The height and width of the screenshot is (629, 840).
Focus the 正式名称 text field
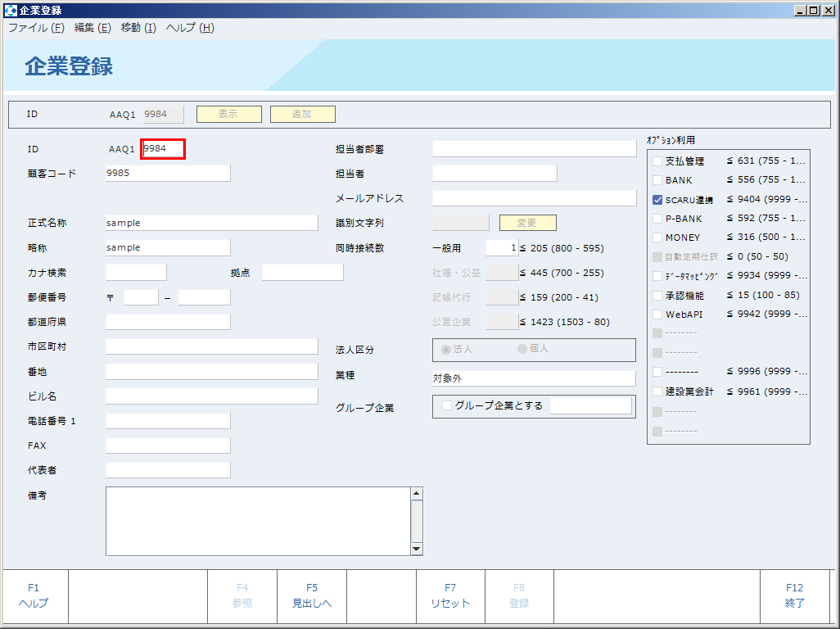pos(211,223)
